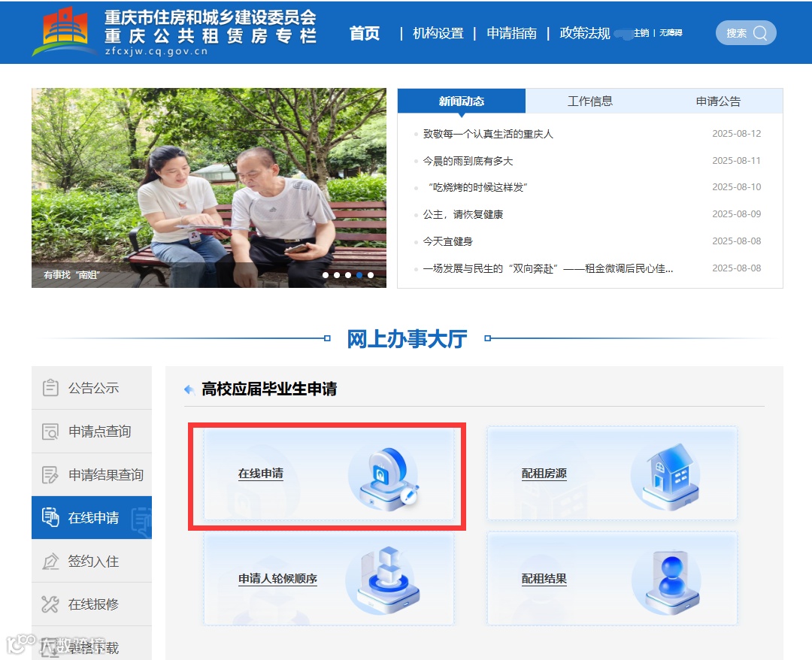Click the date 2025-08-10
Screen dimensions: 812x660
736,187
